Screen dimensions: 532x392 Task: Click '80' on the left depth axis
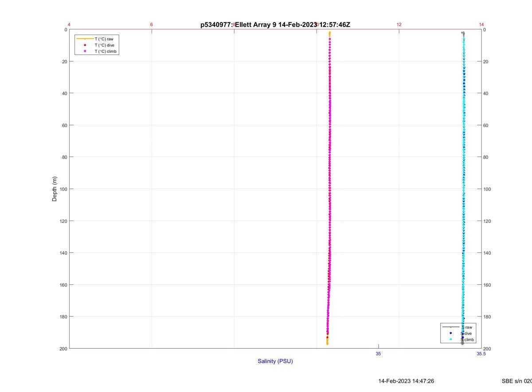click(65, 157)
